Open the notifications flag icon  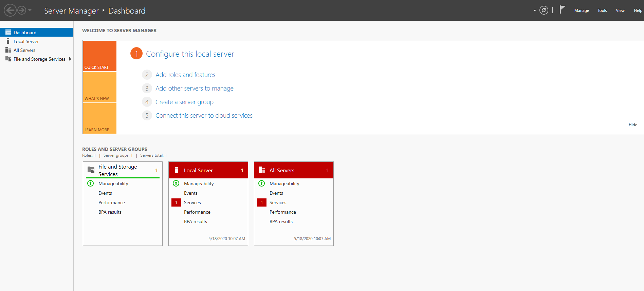click(562, 10)
